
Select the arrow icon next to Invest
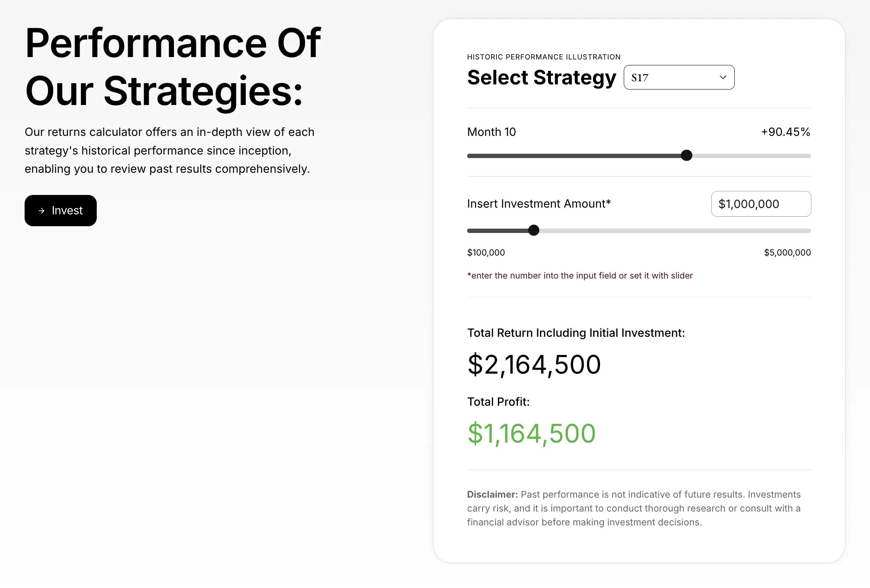coord(41,211)
